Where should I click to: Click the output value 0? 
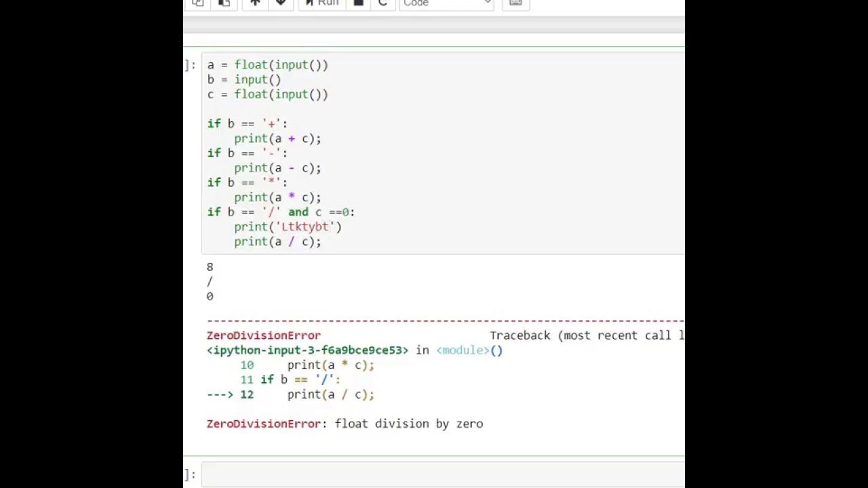(210, 296)
